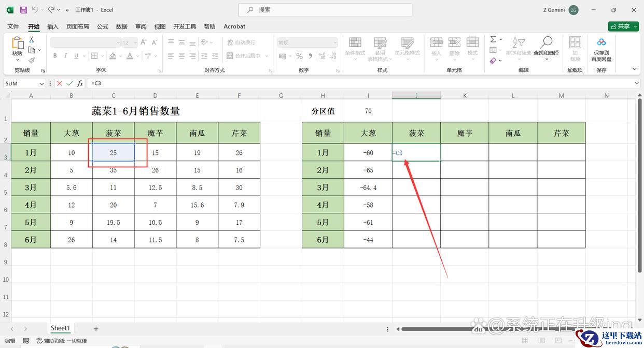Image resolution: width=644 pixels, height=348 pixels.
Task: Confirm the formula with the checkmark
Action: [x=69, y=83]
